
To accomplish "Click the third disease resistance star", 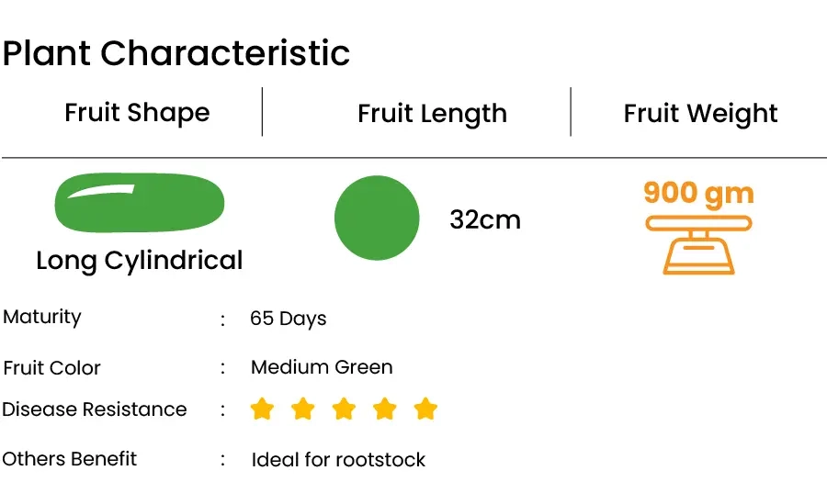I will tap(344, 409).
